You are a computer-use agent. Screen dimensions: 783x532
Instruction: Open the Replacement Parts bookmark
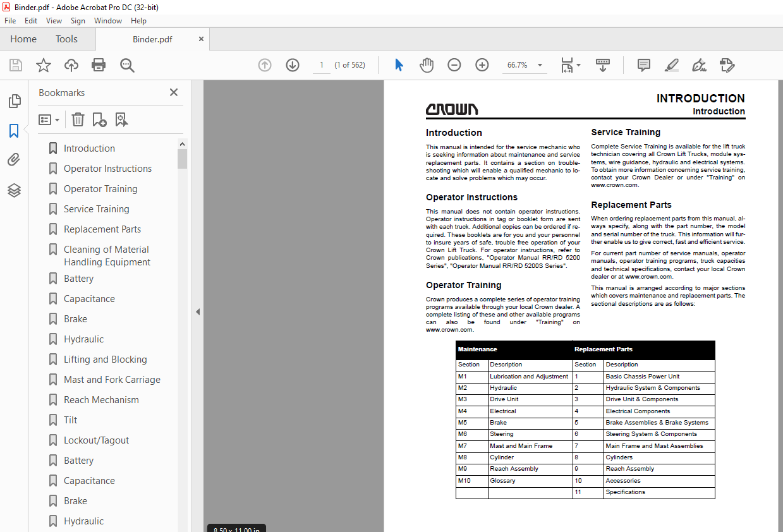[102, 229]
